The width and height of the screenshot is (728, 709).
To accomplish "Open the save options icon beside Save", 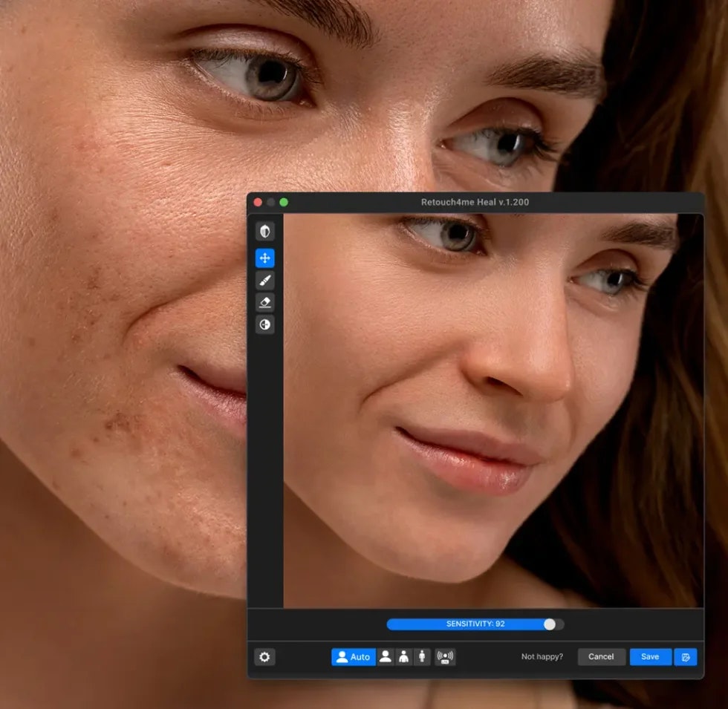I will pyautogui.click(x=686, y=656).
